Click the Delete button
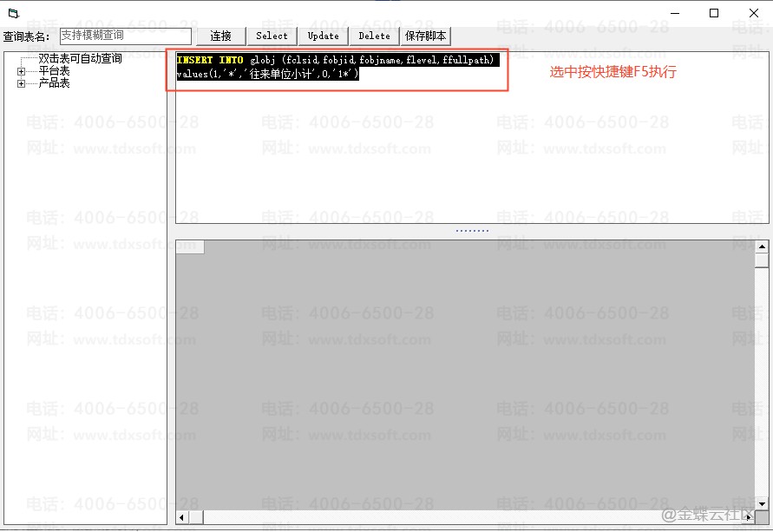Viewport: 773px width, 532px height. point(374,36)
